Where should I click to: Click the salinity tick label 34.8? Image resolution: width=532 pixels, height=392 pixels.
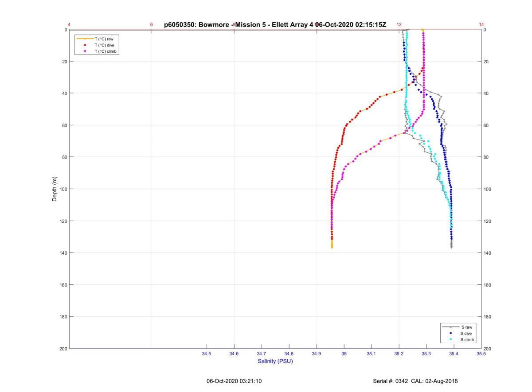(x=289, y=354)
